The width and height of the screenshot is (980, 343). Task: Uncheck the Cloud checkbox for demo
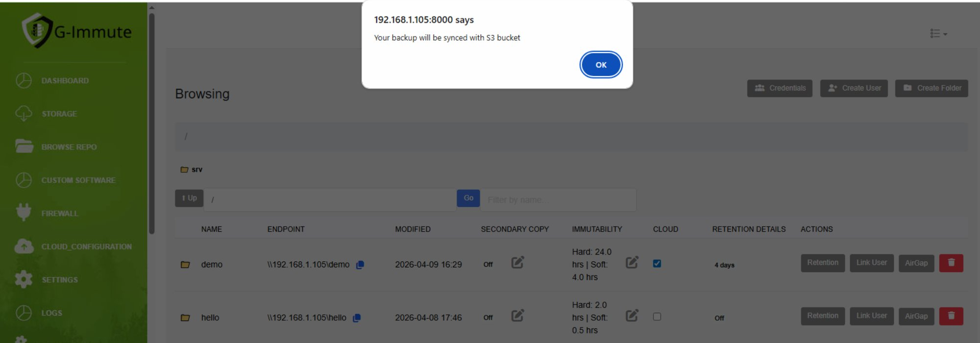(657, 264)
